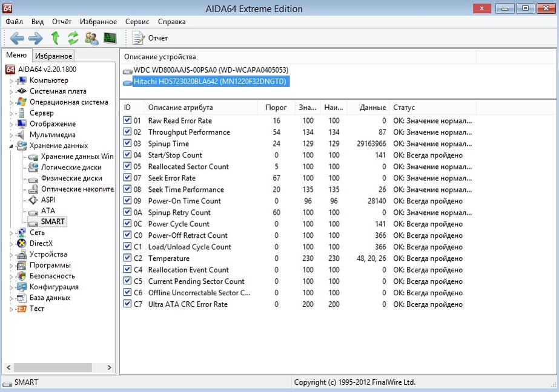The width and height of the screenshot is (559, 392).
Task: Select the Системная плата icon
Action: (x=22, y=91)
